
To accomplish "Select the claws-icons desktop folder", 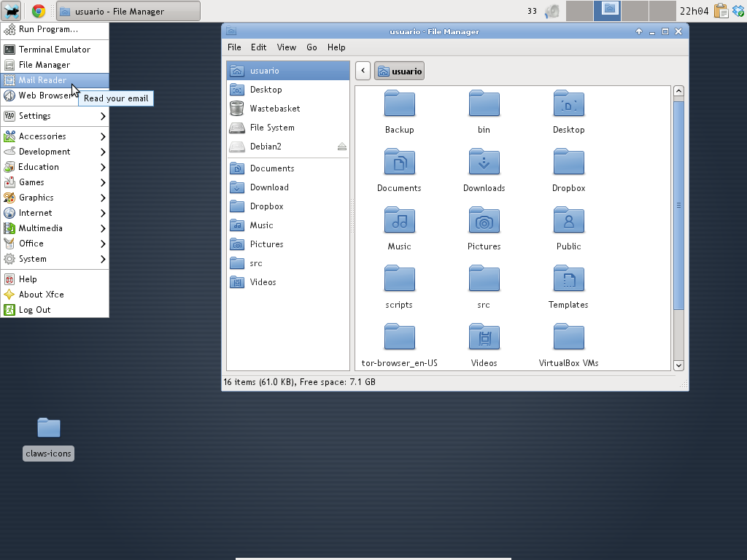I will pos(49,427).
